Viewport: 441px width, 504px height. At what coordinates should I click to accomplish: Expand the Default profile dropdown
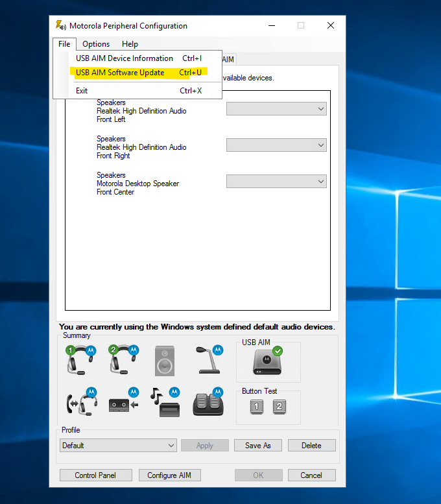(118, 446)
